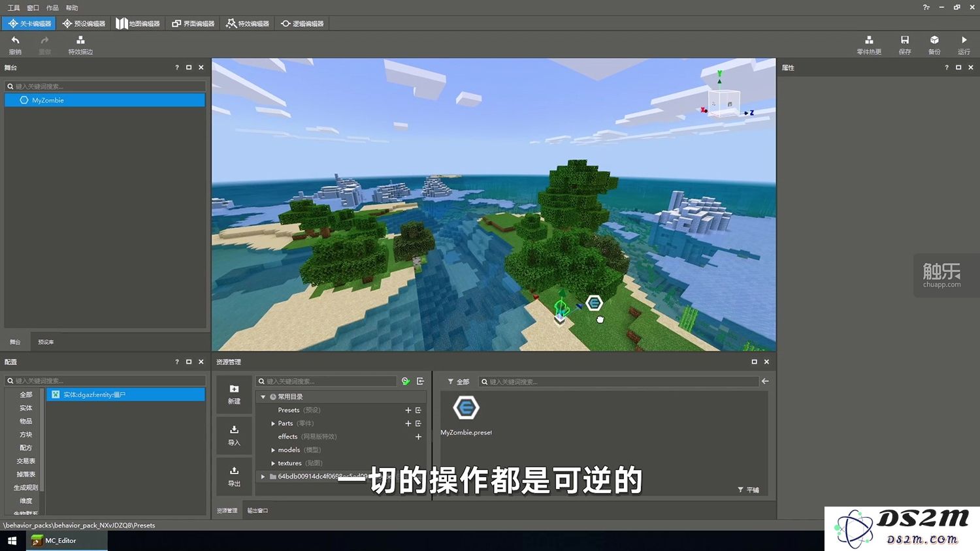The height and width of the screenshot is (551, 980).
Task: Click the 重做 redo arrow icon
Action: point(44,40)
